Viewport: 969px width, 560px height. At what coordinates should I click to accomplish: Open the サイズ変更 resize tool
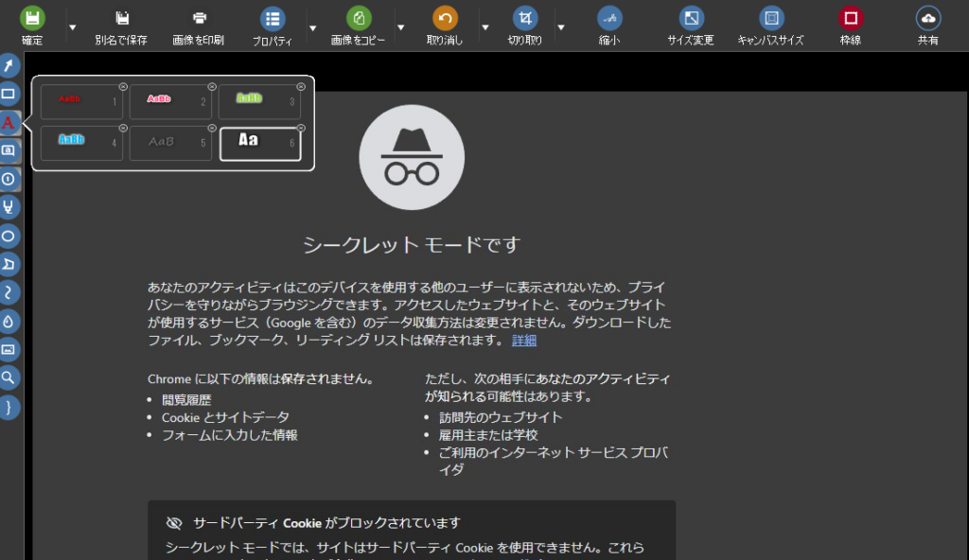[692, 18]
